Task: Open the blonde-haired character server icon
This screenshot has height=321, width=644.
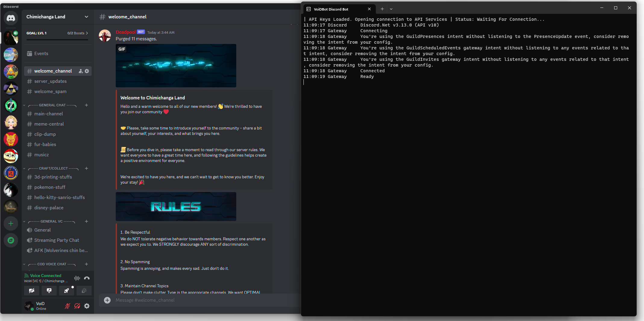Action: pos(11,122)
